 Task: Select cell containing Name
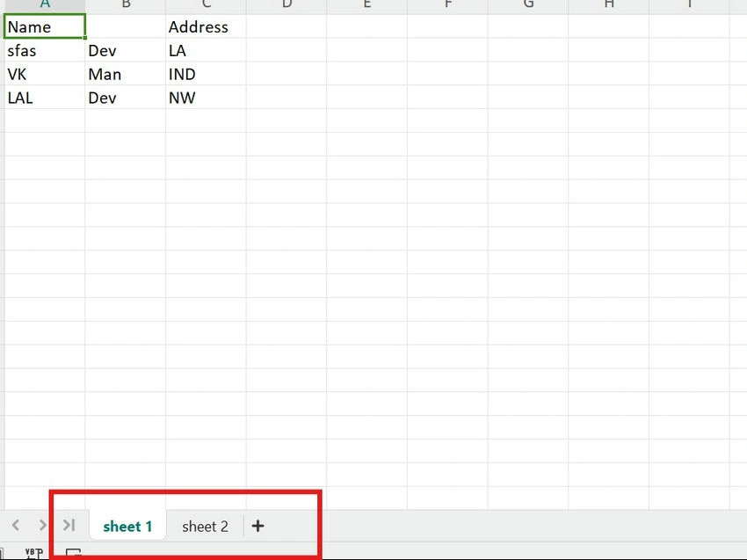45,26
